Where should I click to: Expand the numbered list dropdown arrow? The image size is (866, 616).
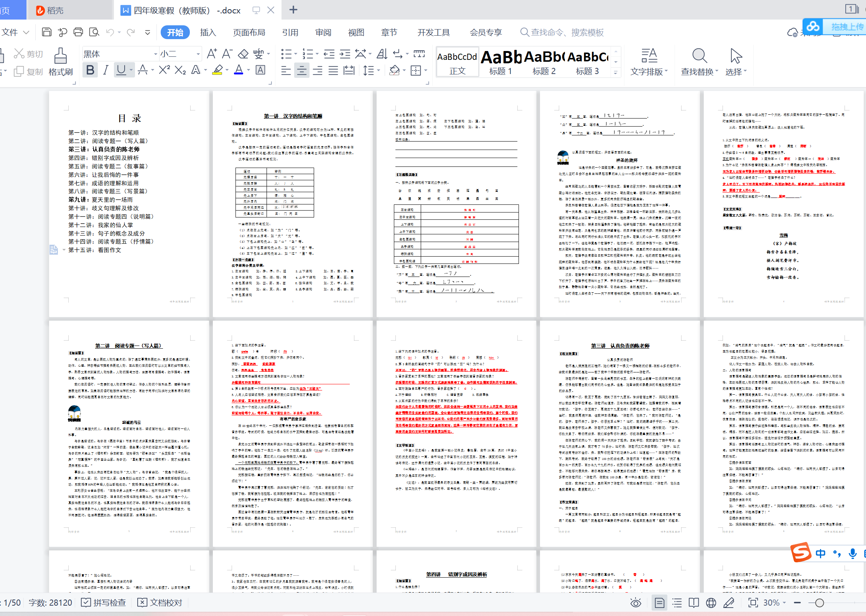(x=317, y=54)
